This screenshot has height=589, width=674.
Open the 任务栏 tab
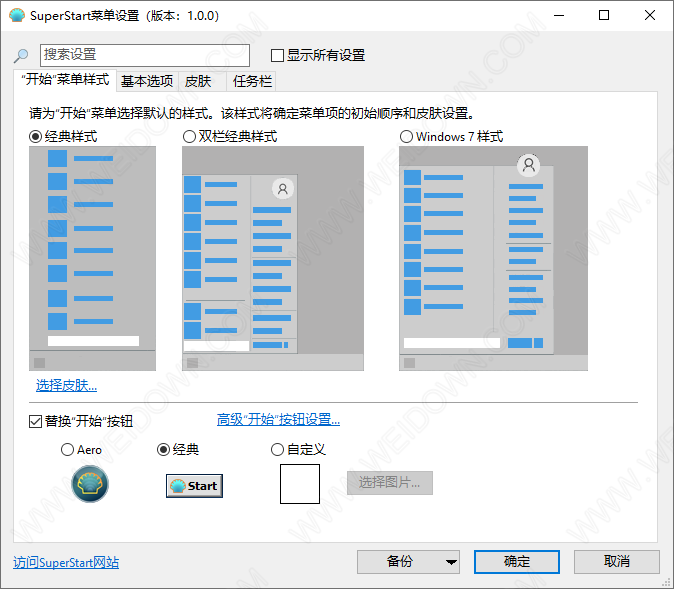[252, 81]
